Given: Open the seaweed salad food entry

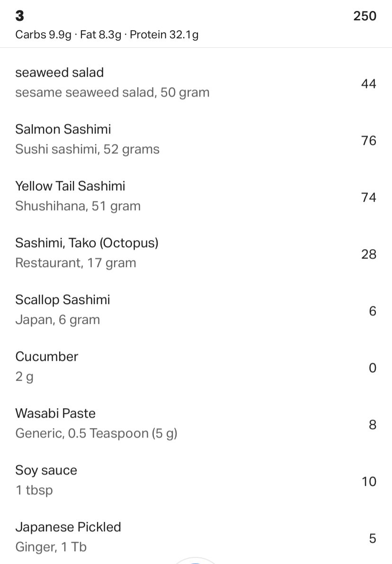Looking at the screenshot, I should [x=196, y=83].
